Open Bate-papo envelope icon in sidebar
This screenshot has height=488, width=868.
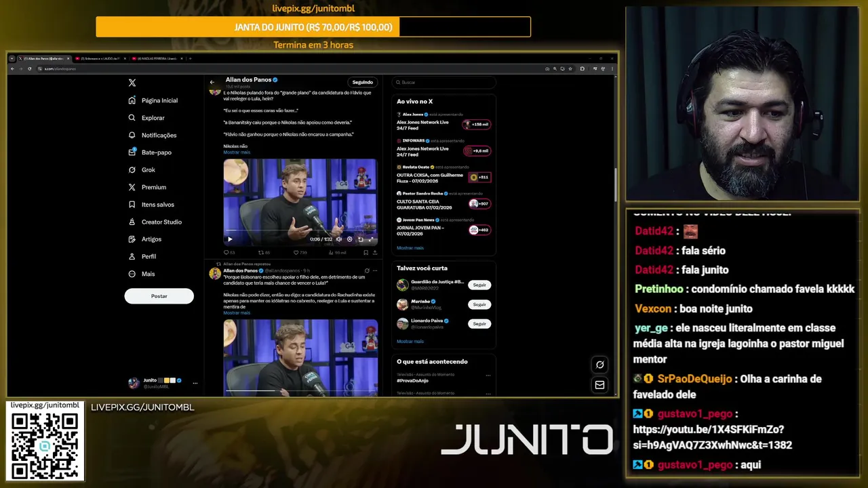(x=132, y=152)
